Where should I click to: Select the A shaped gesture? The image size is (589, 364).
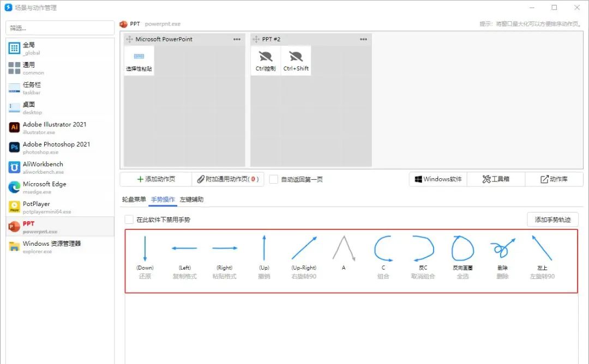(344, 253)
